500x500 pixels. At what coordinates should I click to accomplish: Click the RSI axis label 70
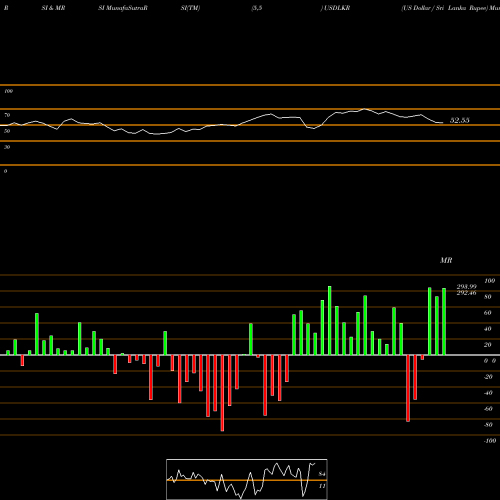tap(7, 115)
